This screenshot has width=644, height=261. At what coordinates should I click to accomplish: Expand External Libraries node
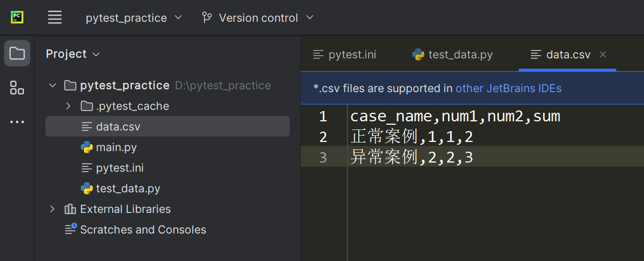click(x=53, y=209)
